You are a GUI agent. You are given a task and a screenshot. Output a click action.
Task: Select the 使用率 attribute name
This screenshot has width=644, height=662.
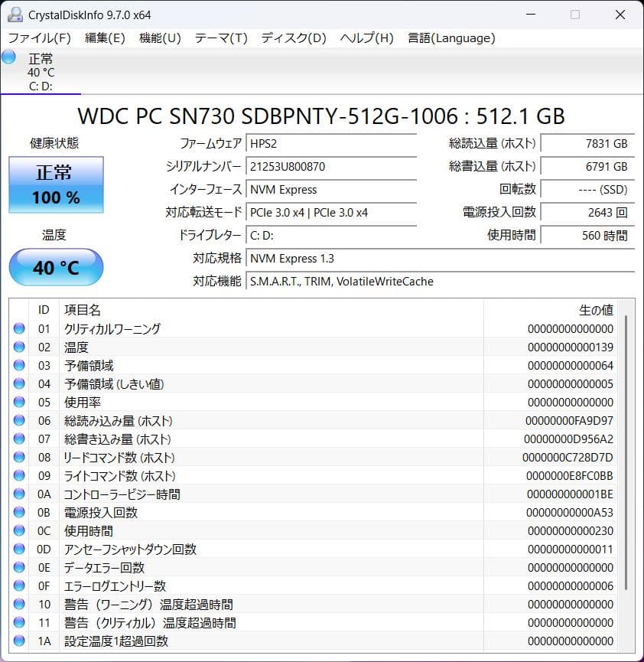(x=83, y=402)
